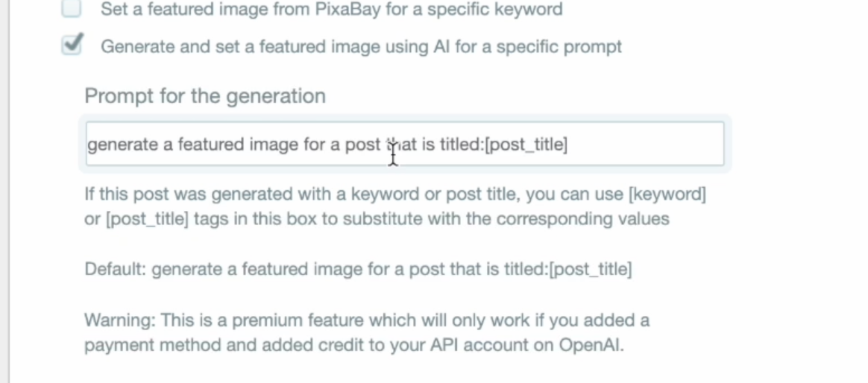868x383 pixels.
Task: Click the "Generate and set a featured image using AI" label
Action: pyautogui.click(x=361, y=47)
